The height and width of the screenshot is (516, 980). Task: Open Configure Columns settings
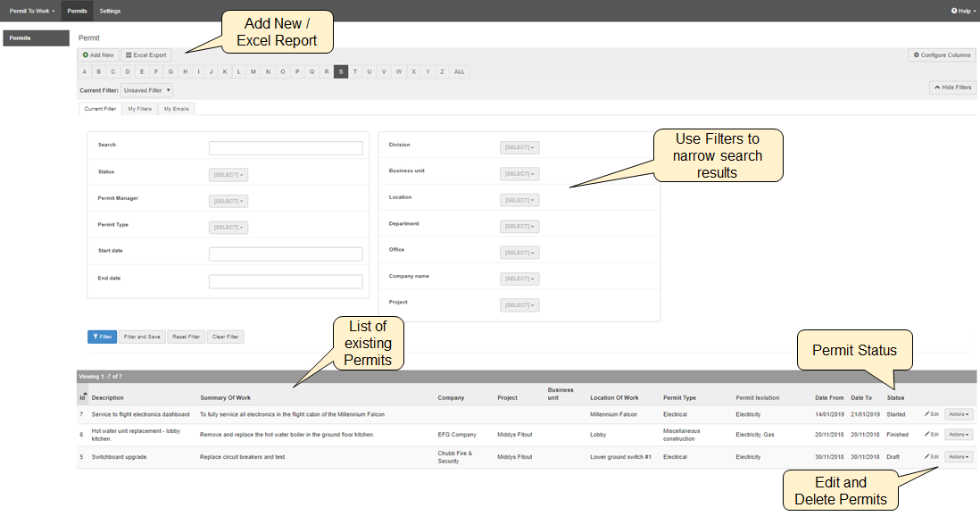click(x=942, y=55)
